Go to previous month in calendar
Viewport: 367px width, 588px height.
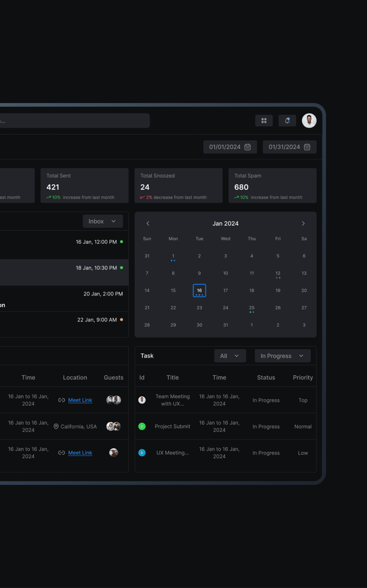[148, 223]
